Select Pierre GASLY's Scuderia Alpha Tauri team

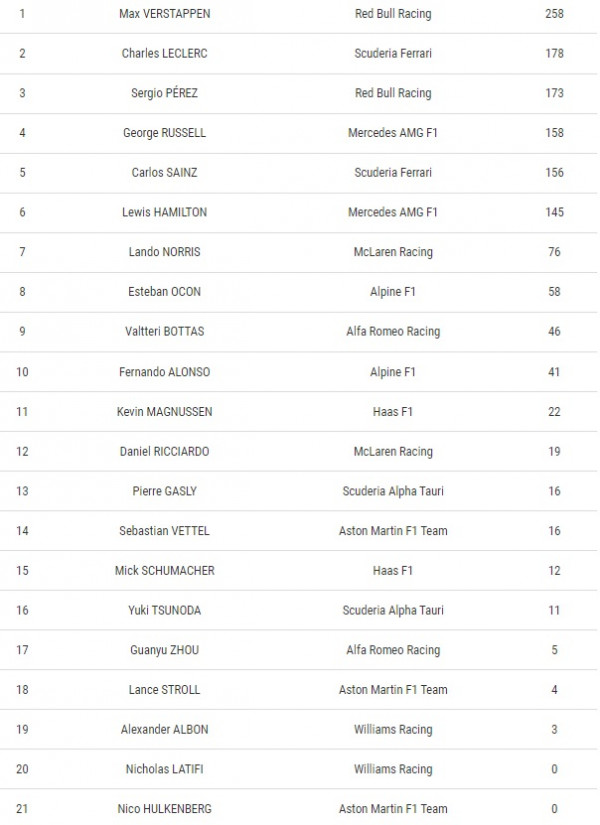[393, 491]
